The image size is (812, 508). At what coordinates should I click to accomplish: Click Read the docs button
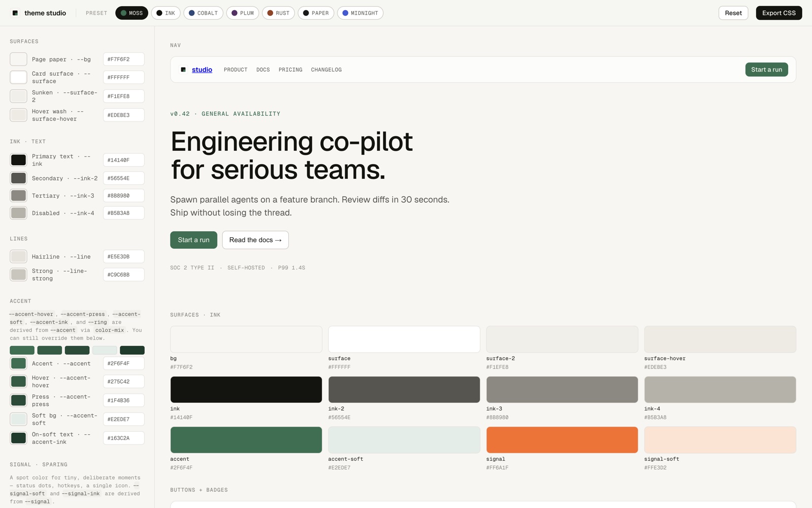(255, 240)
